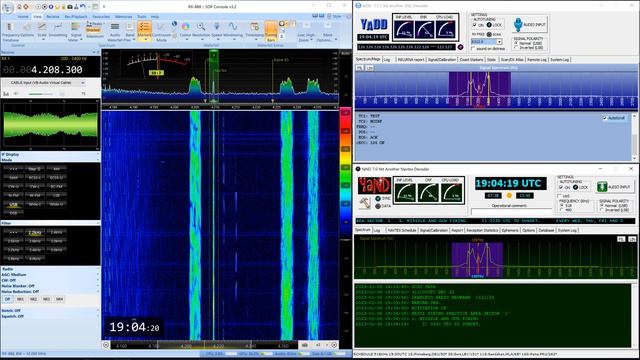Switch to YaND NAVTEX Schedule tab

[x=402, y=231]
